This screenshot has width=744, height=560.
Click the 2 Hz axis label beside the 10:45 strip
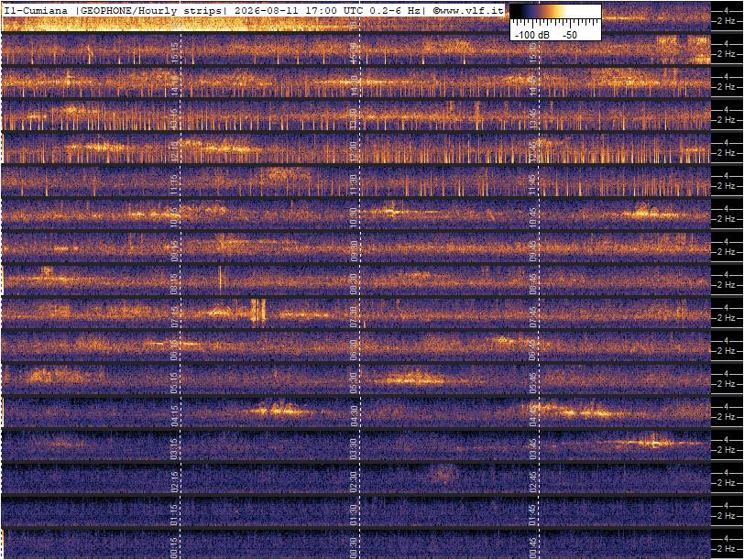[727, 219]
